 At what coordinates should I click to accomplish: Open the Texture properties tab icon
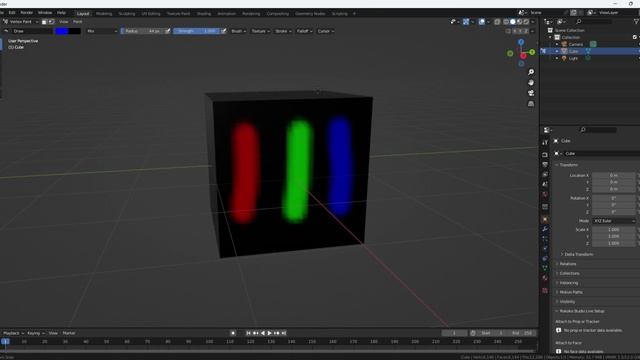tap(545, 291)
